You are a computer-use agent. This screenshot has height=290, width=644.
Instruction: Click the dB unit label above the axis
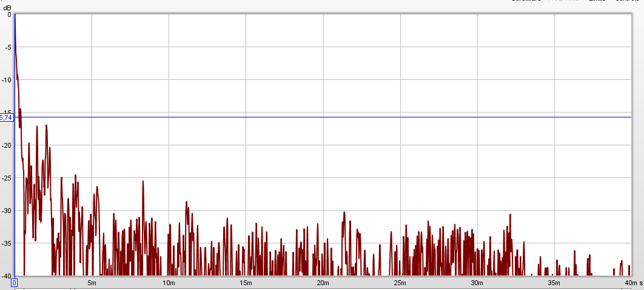(7, 8)
